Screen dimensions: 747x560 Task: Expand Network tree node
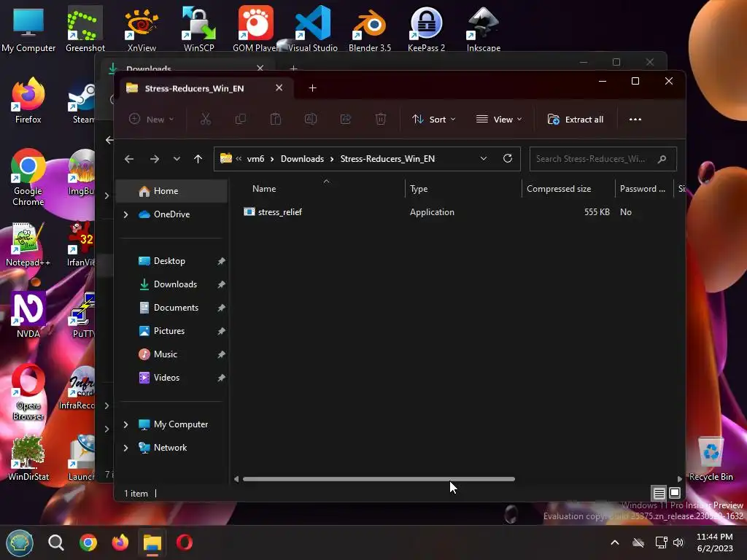(x=125, y=448)
